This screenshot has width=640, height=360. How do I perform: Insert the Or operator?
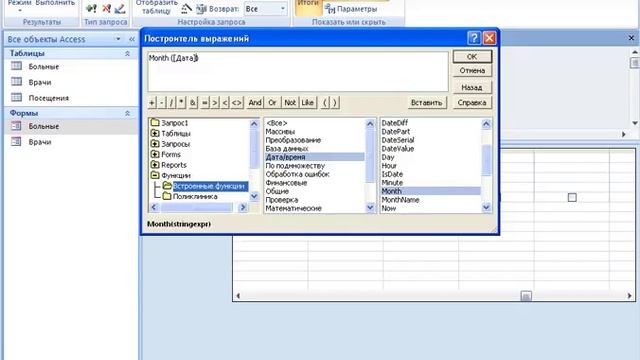tap(272, 103)
